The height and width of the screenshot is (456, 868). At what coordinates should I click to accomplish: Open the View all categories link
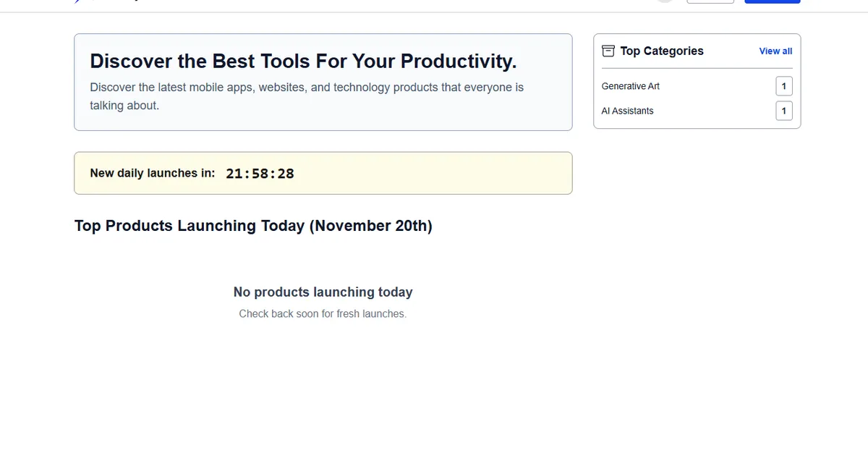(775, 51)
